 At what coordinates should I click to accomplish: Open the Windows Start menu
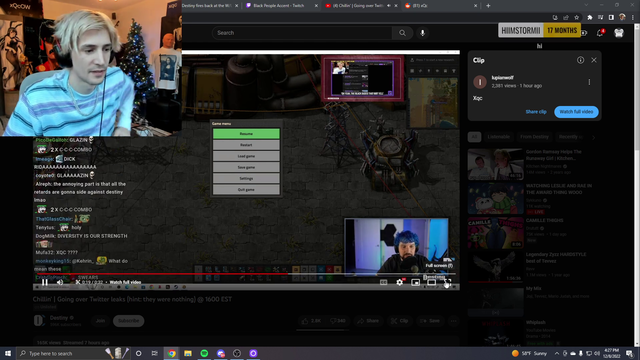click(8, 353)
